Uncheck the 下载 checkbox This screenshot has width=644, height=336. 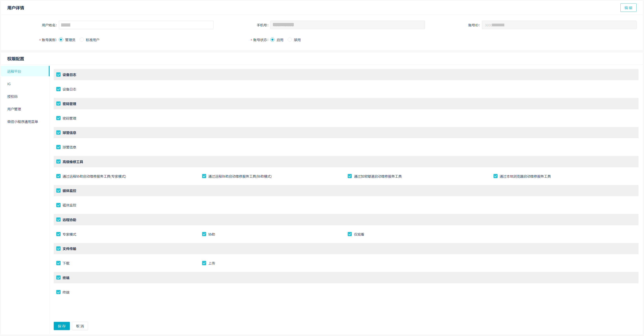tap(58, 263)
